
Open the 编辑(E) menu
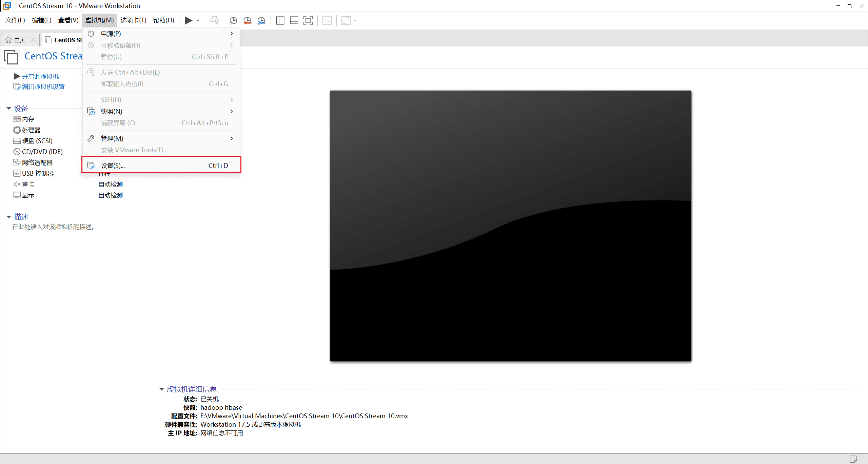click(41, 20)
